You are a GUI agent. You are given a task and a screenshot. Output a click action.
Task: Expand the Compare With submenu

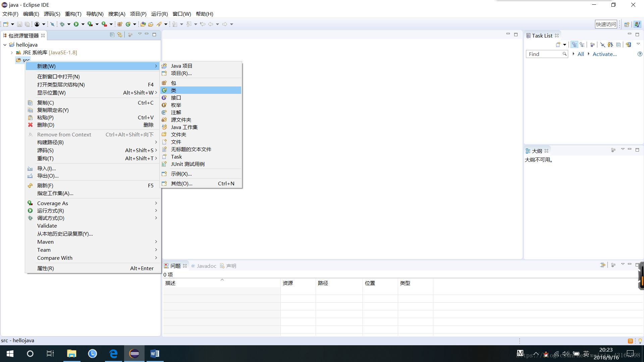point(93,258)
